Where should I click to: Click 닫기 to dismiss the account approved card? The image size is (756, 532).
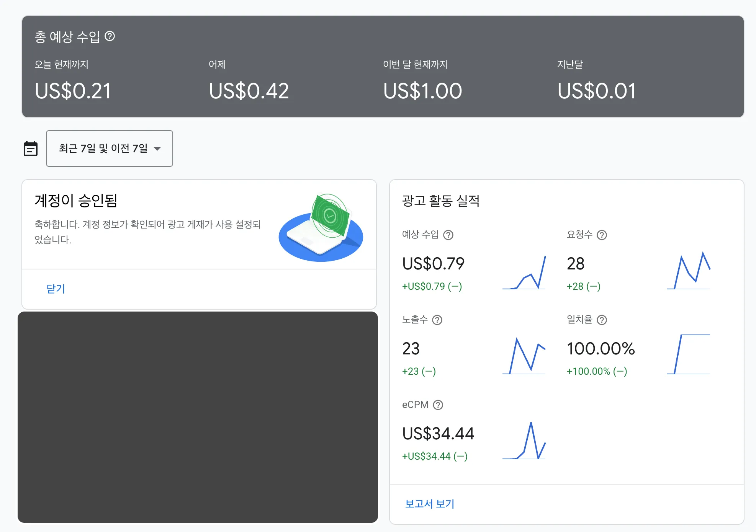[56, 289]
